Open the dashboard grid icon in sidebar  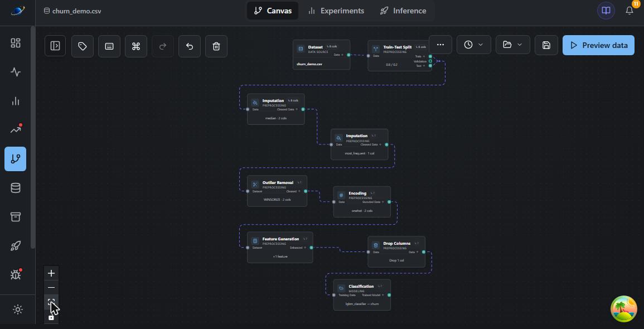[x=15, y=43]
